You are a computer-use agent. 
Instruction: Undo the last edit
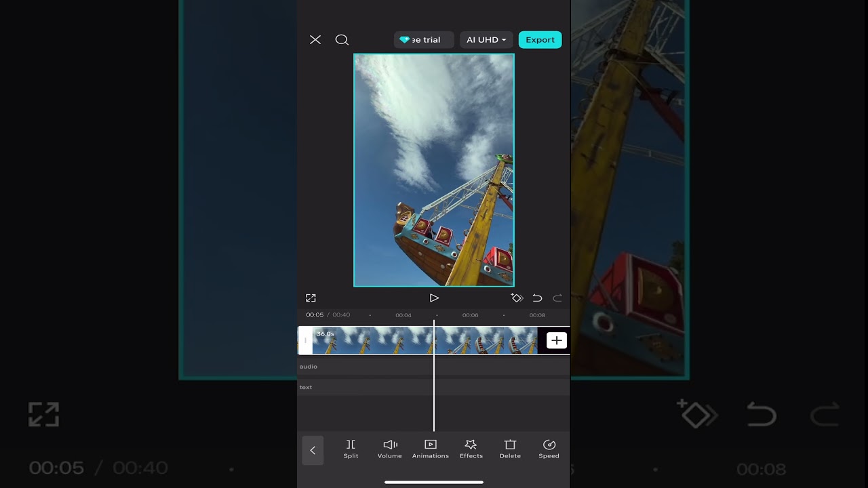[537, 298]
